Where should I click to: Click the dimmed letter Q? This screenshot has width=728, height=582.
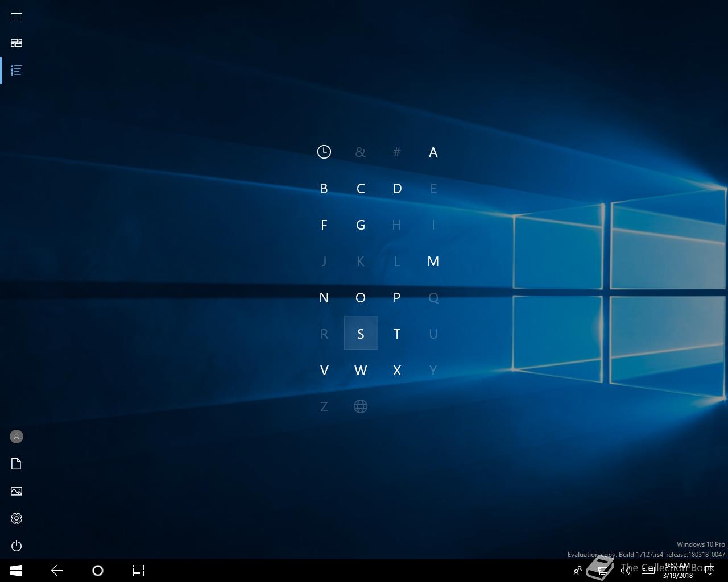coord(433,297)
